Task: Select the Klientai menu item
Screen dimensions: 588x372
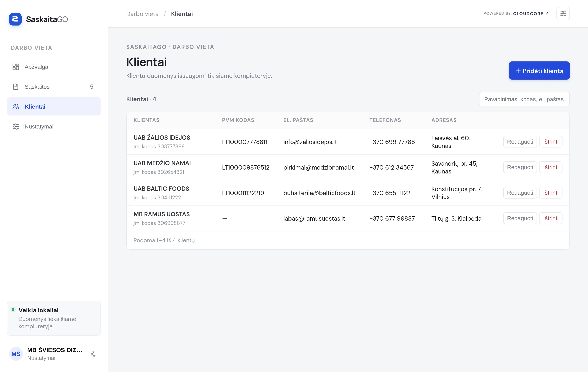Action: [x=54, y=106]
